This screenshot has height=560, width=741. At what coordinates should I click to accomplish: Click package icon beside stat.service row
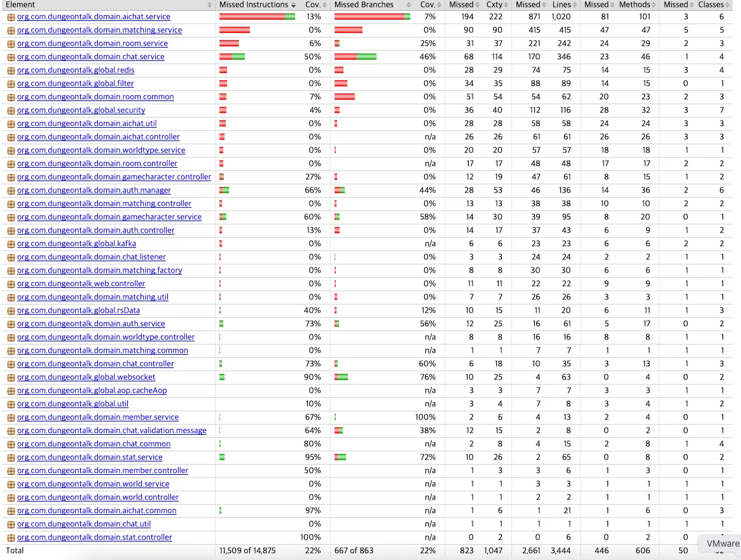(x=11, y=458)
